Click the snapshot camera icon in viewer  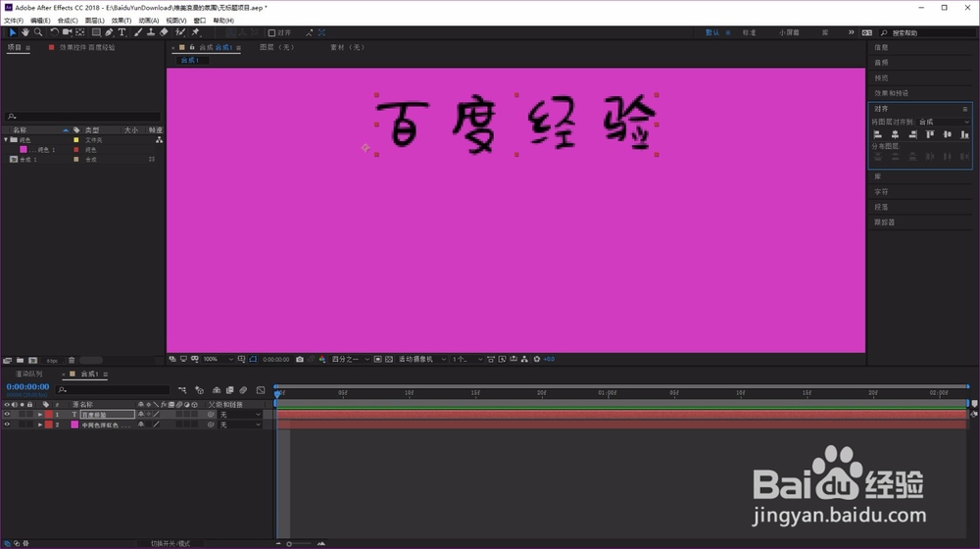point(300,359)
